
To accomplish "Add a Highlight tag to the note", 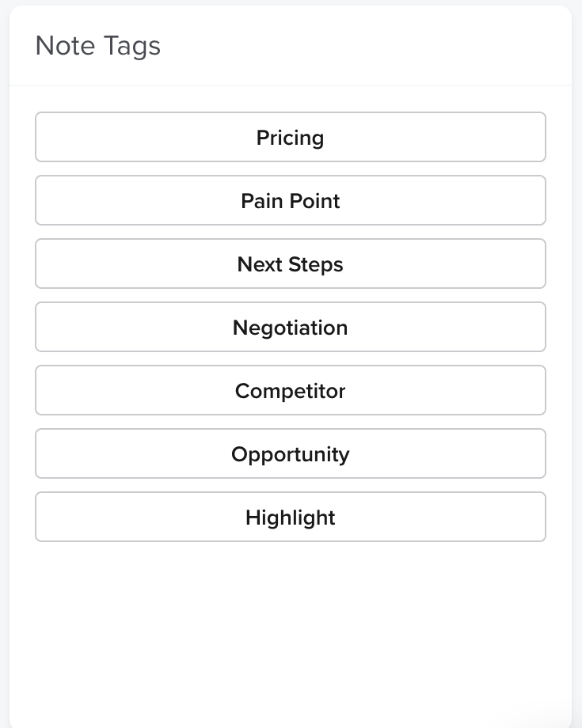I will pos(291,517).
